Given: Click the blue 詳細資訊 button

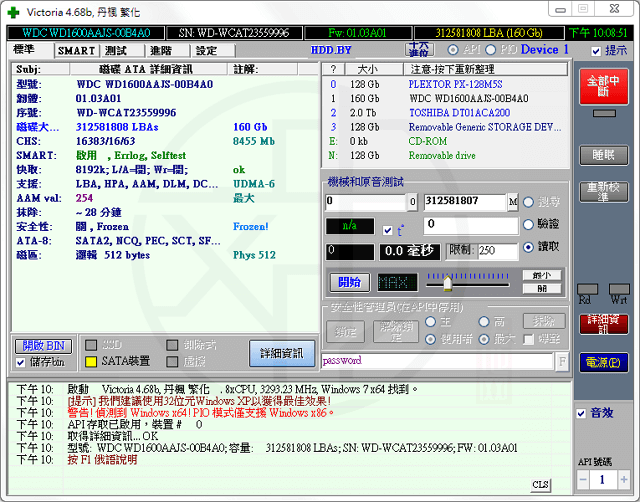Looking at the screenshot, I should coord(282,353).
